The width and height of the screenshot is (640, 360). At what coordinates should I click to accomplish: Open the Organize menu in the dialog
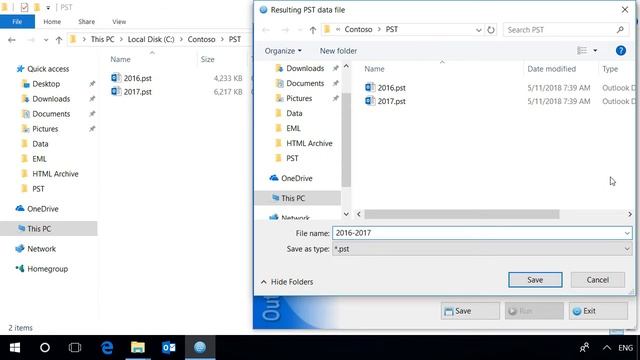(283, 51)
